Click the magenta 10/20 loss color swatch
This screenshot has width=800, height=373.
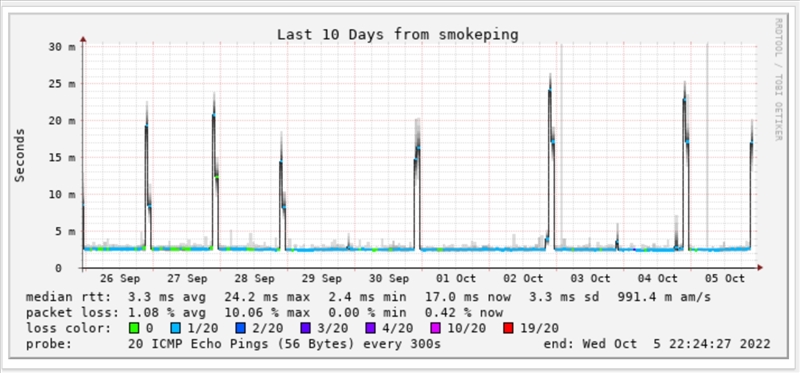tap(437, 328)
